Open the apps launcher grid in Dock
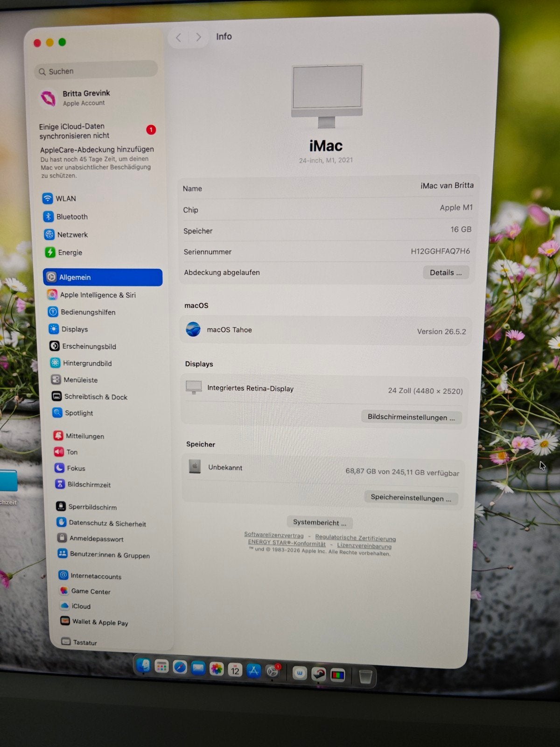Image resolution: width=560 pixels, height=747 pixels. [x=161, y=667]
